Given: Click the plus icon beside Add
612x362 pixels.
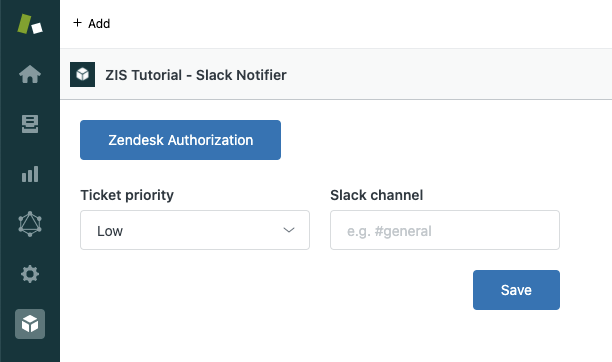Looking at the screenshot, I should pos(77,23).
